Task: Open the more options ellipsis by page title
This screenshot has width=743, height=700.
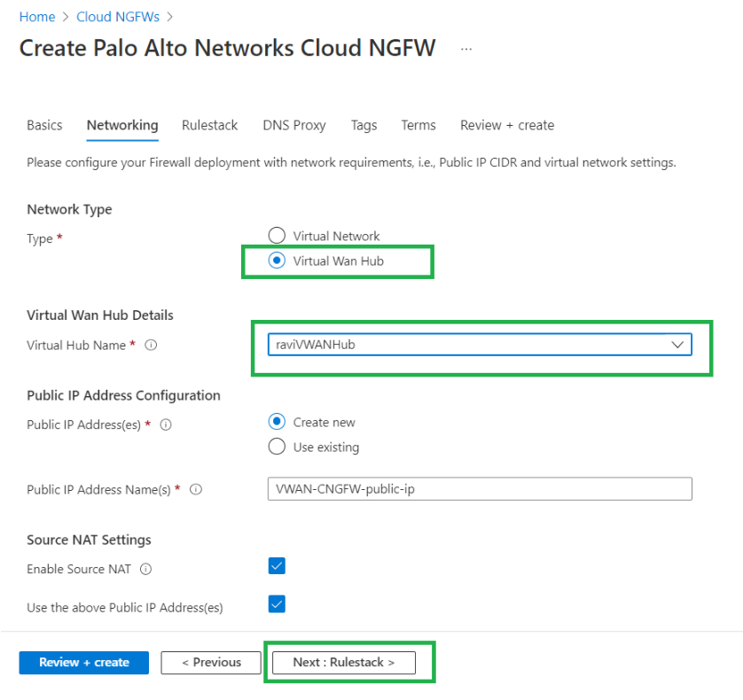Action: 466,49
